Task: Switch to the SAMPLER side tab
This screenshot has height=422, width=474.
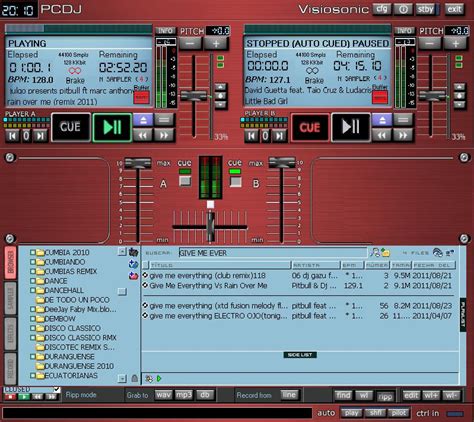Action: [11, 299]
